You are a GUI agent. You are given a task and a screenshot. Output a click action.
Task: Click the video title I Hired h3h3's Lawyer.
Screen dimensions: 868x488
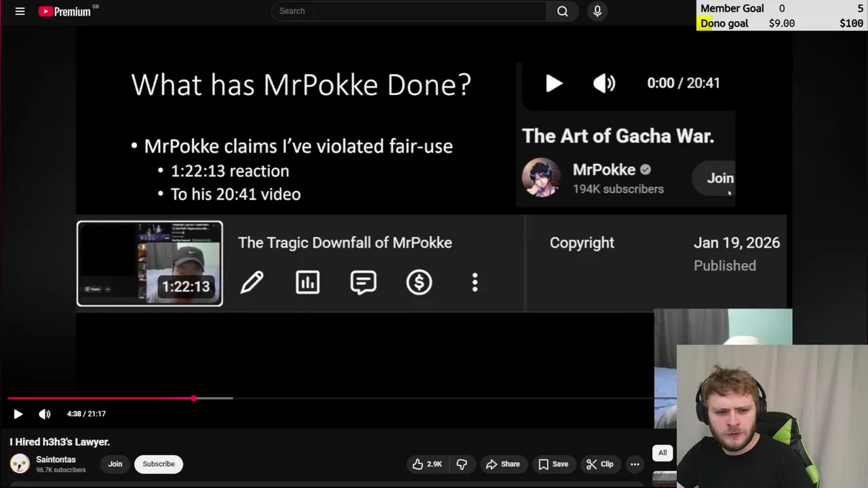[60, 442]
